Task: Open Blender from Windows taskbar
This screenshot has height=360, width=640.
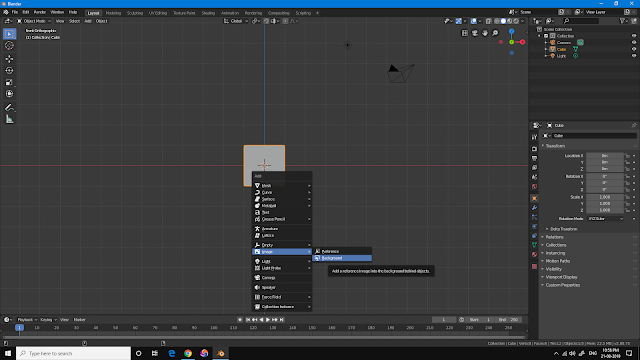Action: coord(220,353)
